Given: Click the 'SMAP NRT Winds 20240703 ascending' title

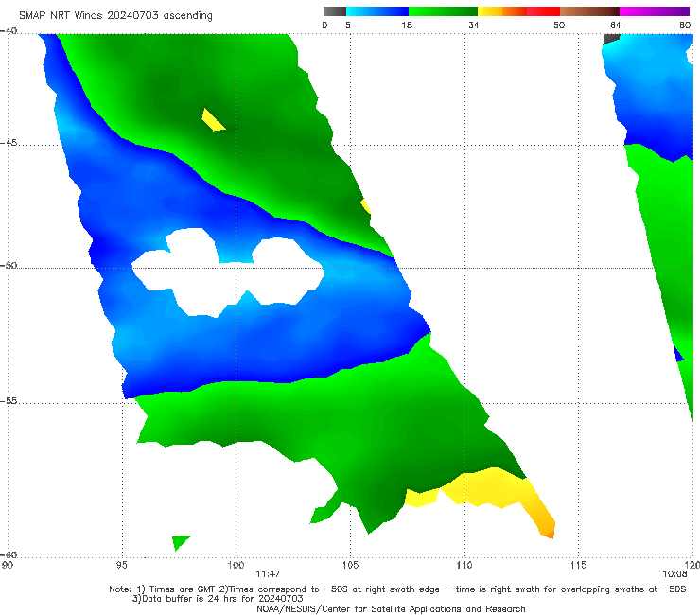Looking at the screenshot, I should click(x=115, y=16).
